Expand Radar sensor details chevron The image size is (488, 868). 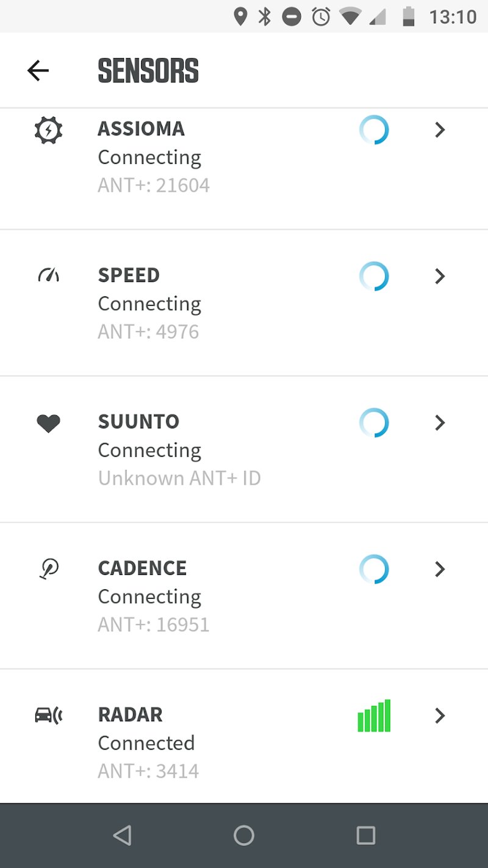point(439,715)
